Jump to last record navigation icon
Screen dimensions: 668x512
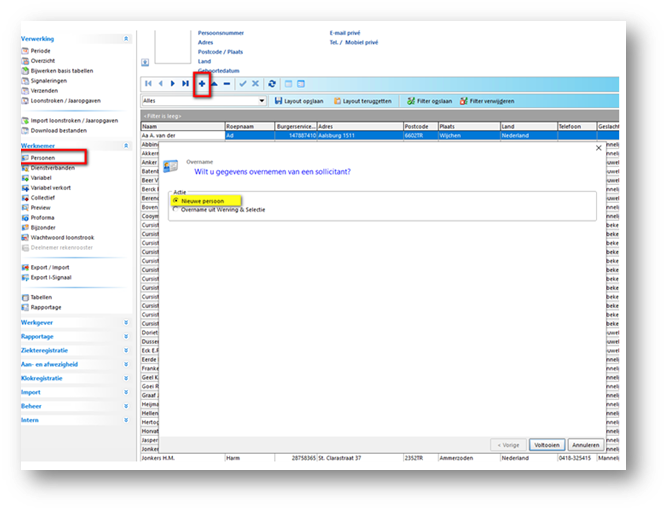tap(185, 83)
